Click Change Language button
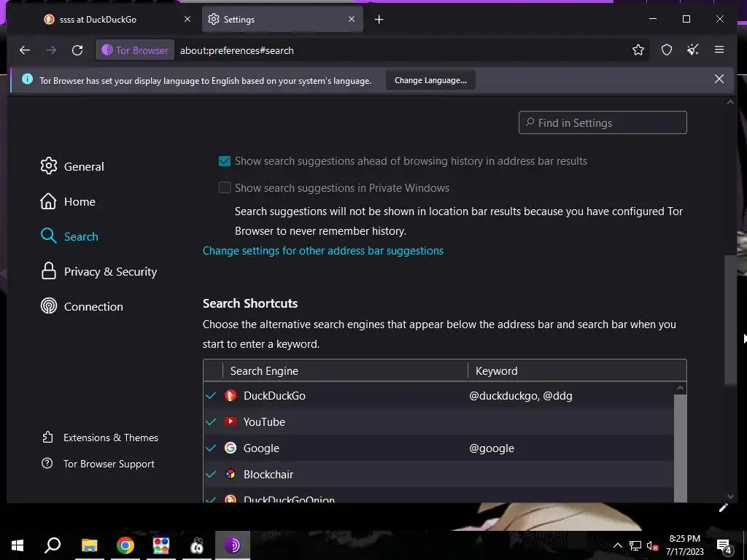This screenshot has width=747, height=560. 430,80
